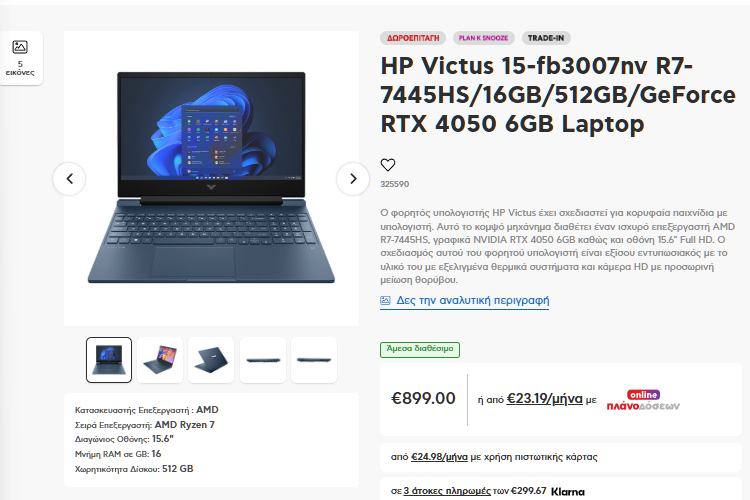Screen dimensions: 750x500
Task: Click the TRADE-IN badge
Action: pyautogui.click(x=546, y=38)
